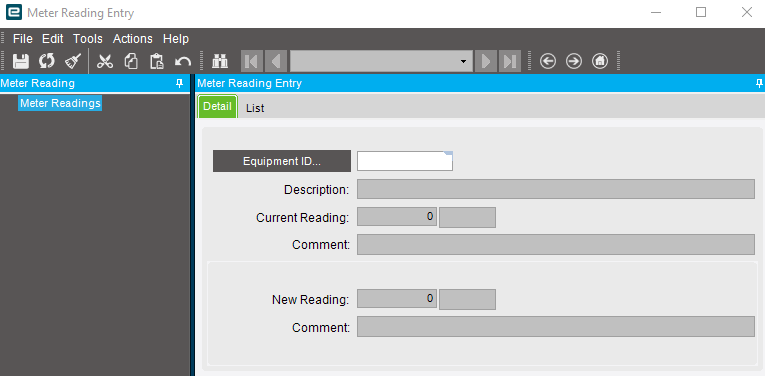The width and height of the screenshot is (765, 376).
Task: Open the File menu
Action: (23, 39)
